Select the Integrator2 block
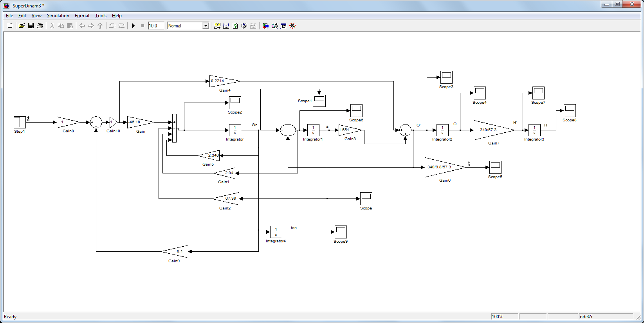Image resolution: width=644 pixels, height=323 pixels. point(442,130)
